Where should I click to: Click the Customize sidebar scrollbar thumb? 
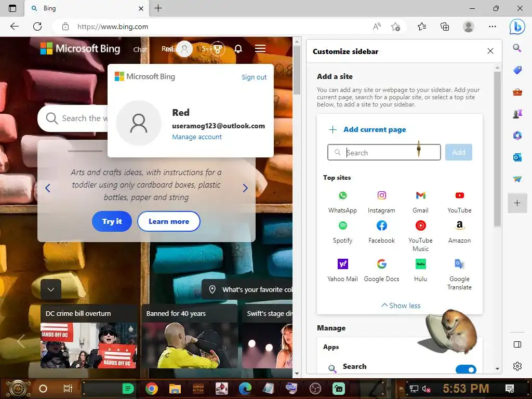(497, 149)
